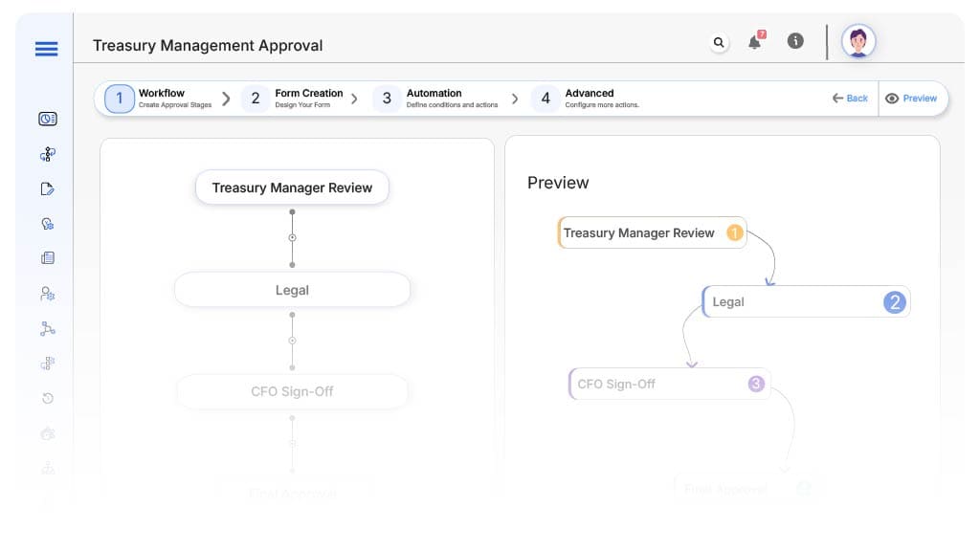Open the hamburger menu
980x551 pixels.
pos(46,49)
